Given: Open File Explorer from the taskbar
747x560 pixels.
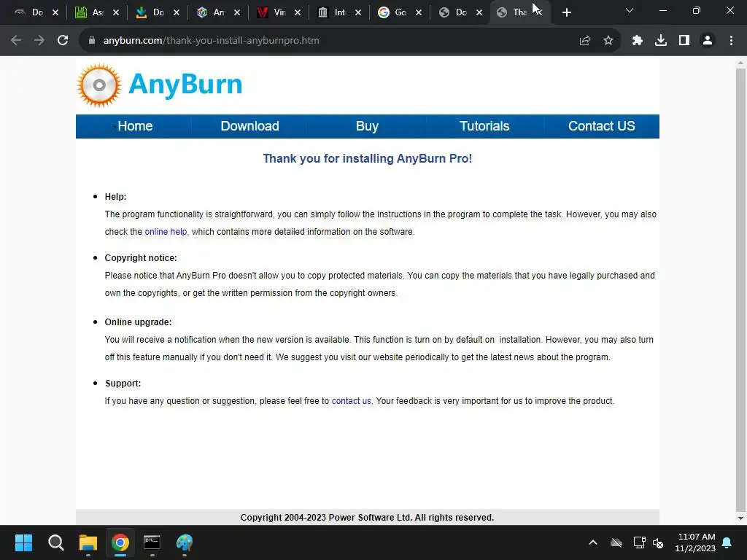Looking at the screenshot, I should (88, 542).
